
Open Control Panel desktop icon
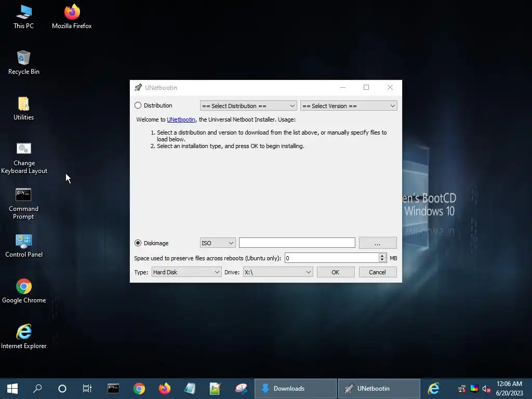pos(24,246)
